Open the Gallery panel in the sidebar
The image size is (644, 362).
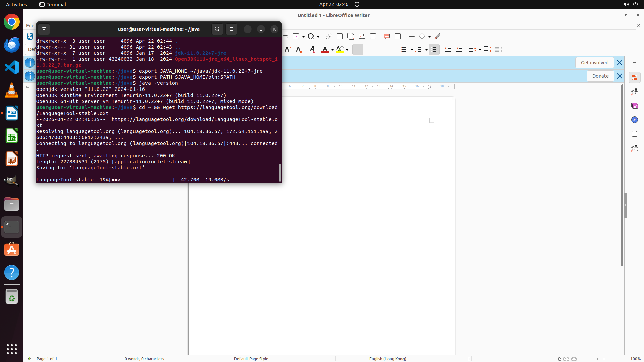point(634,106)
